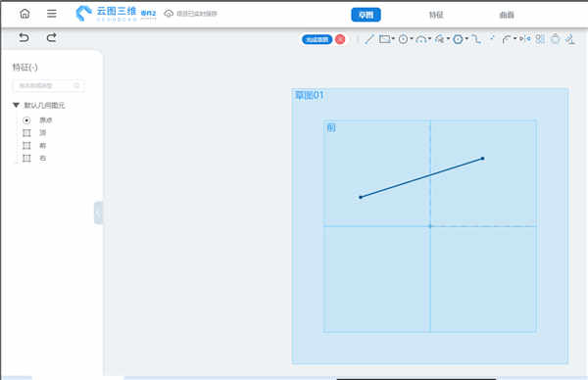Select the Circle sketch tool
The width and height of the screenshot is (588, 380).
403,39
